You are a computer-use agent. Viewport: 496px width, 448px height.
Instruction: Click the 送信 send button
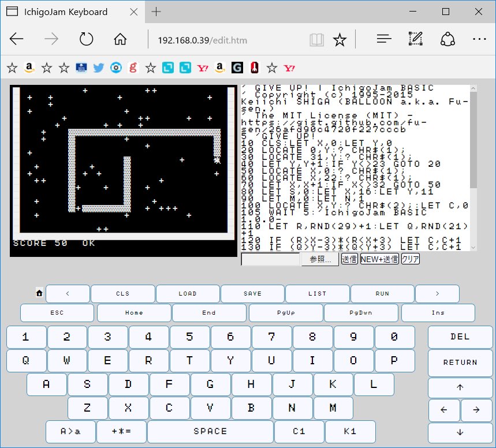click(x=349, y=259)
